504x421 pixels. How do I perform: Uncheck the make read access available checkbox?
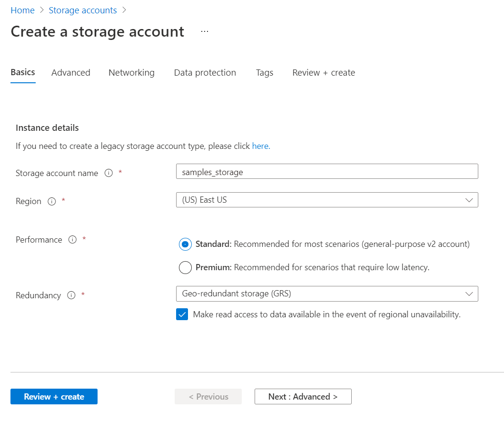182,314
